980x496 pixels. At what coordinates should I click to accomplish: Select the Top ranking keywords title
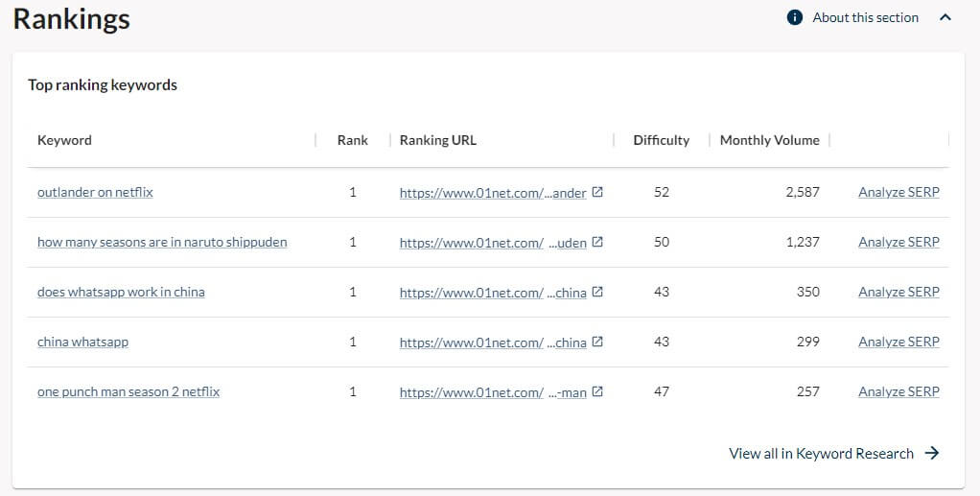coord(103,85)
